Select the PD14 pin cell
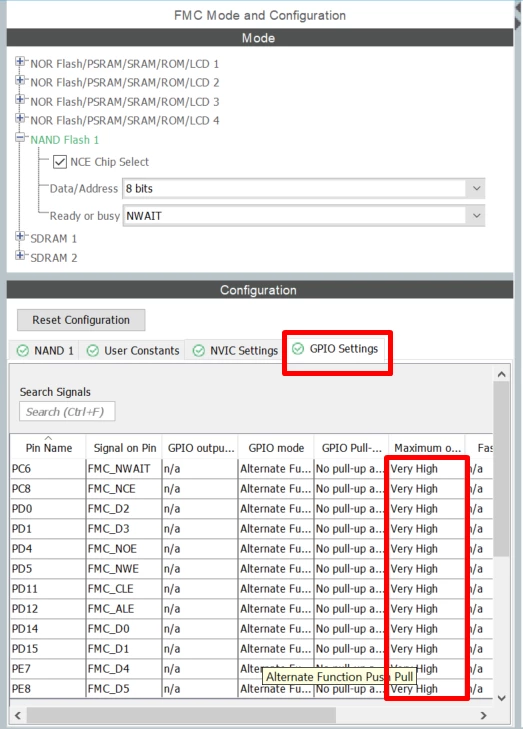Viewport: 523px width, 729px height. tap(48, 629)
